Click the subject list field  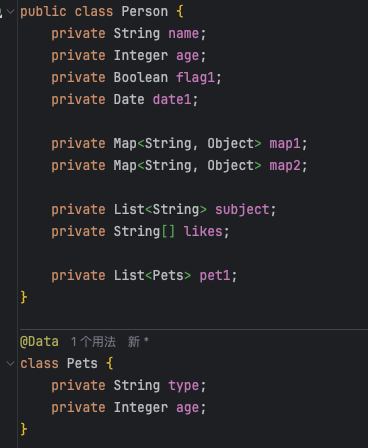[x=242, y=210]
